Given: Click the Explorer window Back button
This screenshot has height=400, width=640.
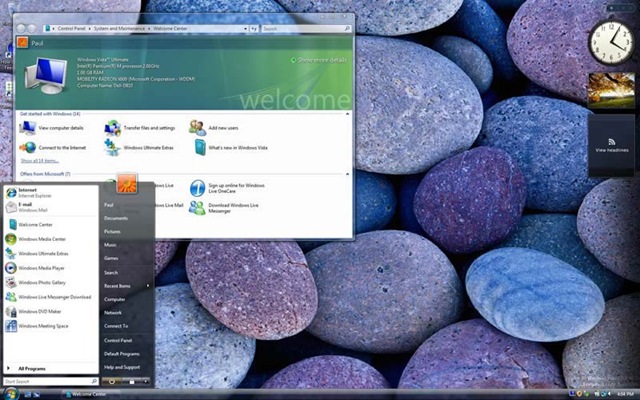Looking at the screenshot, I should click(21, 29).
